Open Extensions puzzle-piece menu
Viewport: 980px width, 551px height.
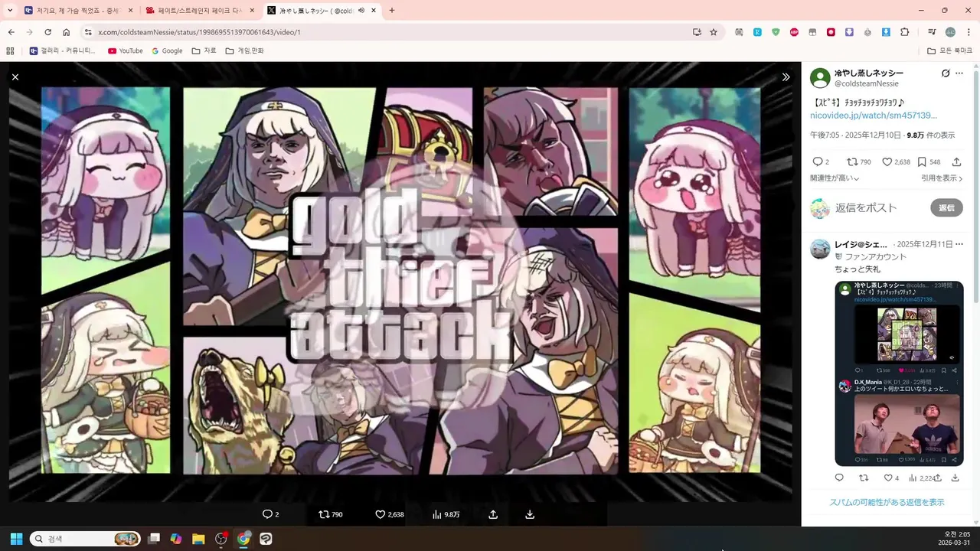tap(904, 32)
